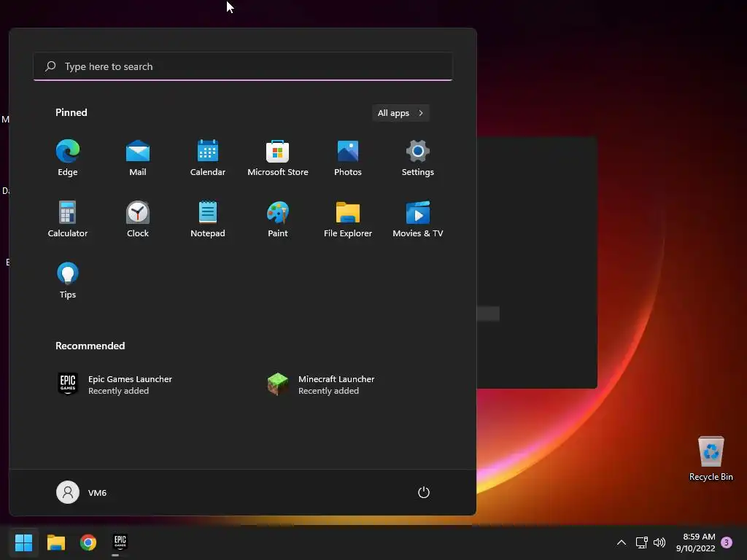Expand the All apps list

[x=400, y=113]
